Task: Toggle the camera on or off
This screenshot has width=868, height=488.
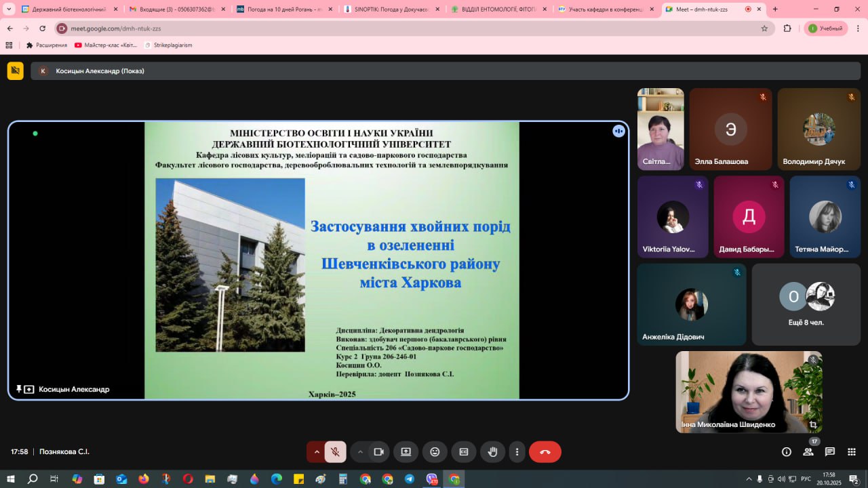Action: [379, 451]
